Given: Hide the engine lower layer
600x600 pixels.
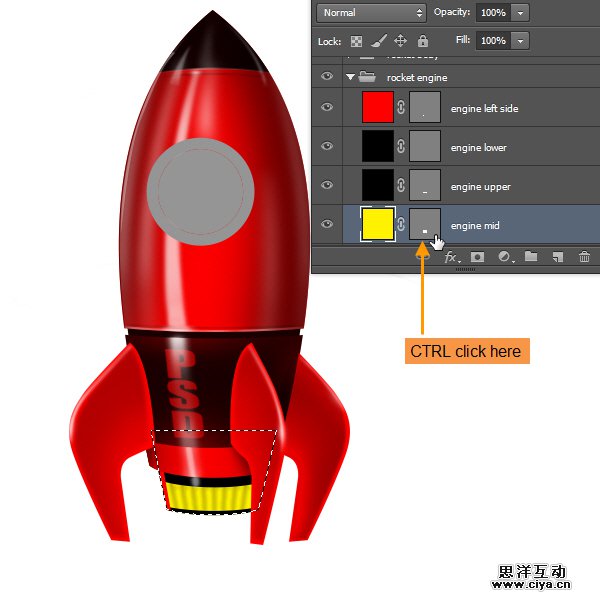Looking at the screenshot, I should click(326, 146).
